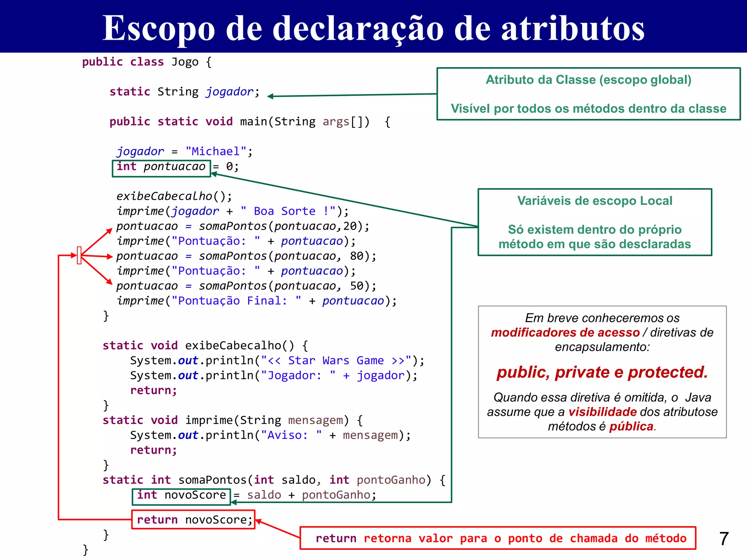Click the println '<< Star Wars Game >>' line
Image resolution: width=747 pixels, height=560 pixels.
click(x=277, y=361)
